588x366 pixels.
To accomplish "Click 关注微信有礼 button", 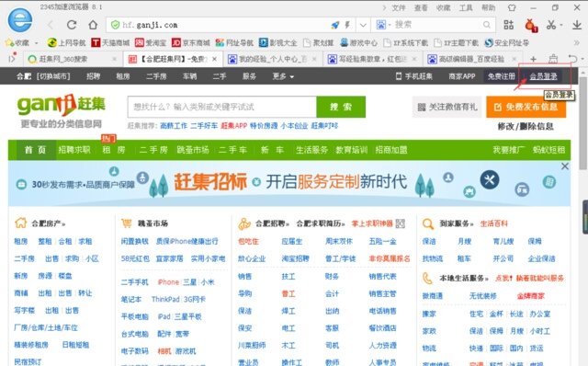I will click(x=447, y=107).
